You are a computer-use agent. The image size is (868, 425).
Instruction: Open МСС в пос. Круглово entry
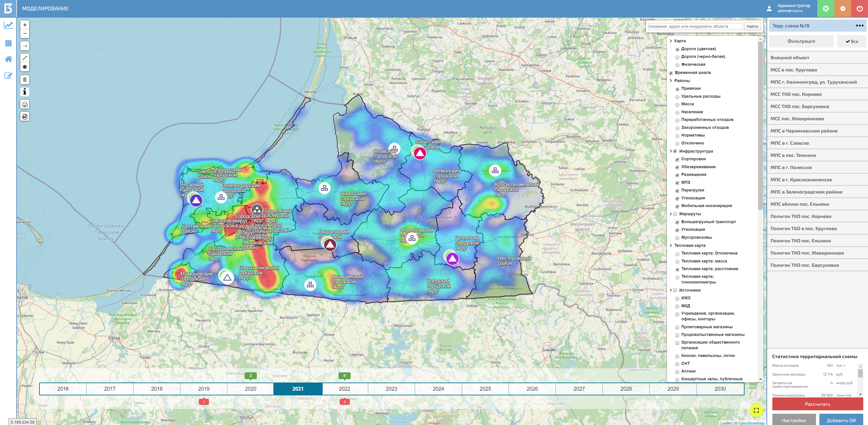(x=794, y=70)
